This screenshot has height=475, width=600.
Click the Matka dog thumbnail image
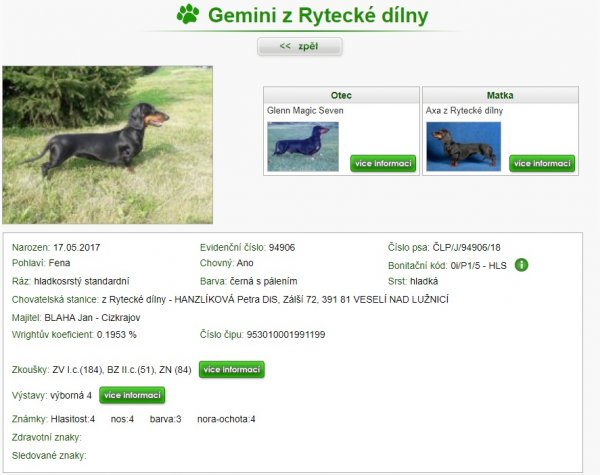(463, 146)
